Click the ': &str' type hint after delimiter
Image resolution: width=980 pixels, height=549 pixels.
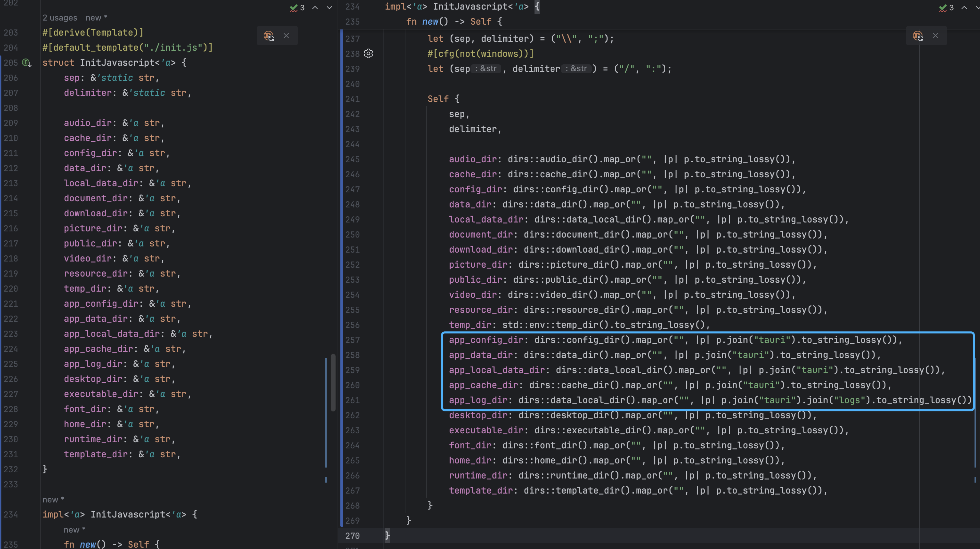point(576,69)
